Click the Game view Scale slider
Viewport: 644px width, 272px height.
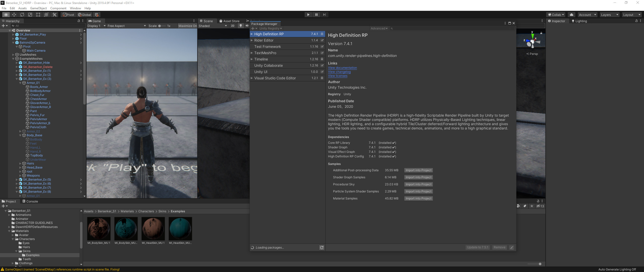pyautogui.click(x=162, y=26)
